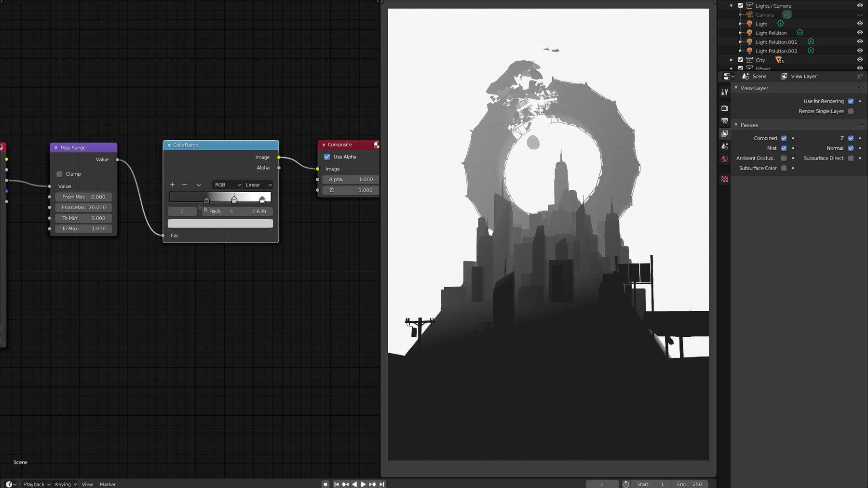
Task: Enable the Ambient Occlusion pass checkbox
Action: pyautogui.click(x=784, y=158)
